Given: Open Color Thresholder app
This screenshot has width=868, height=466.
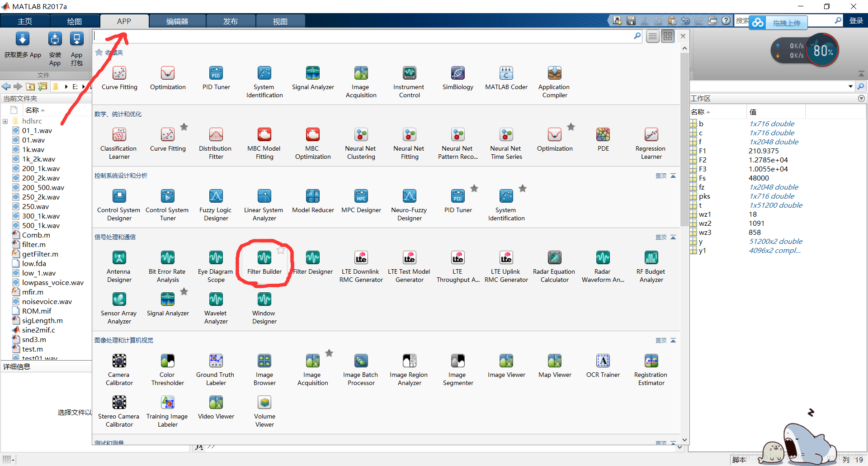Looking at the screenshot, I should click(x=168, y=370).
